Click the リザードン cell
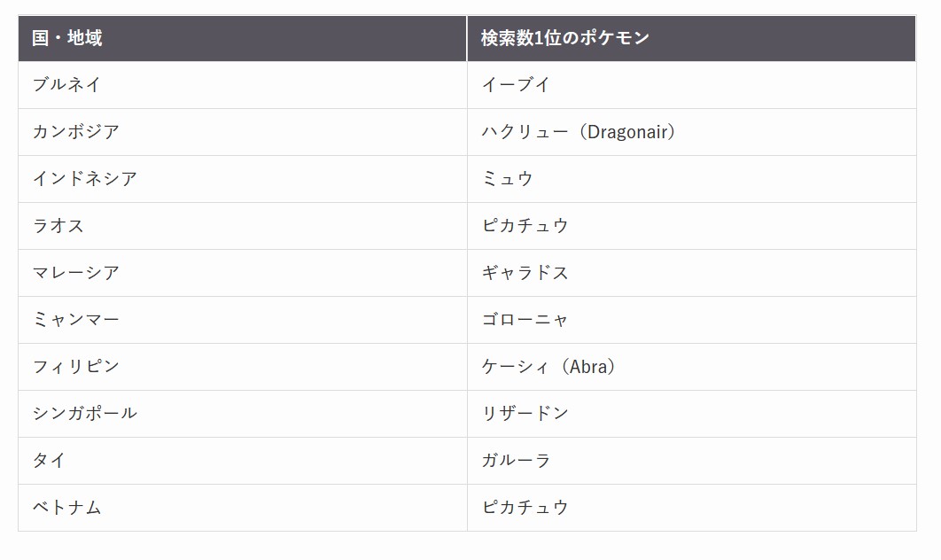 tap(525, 414)
